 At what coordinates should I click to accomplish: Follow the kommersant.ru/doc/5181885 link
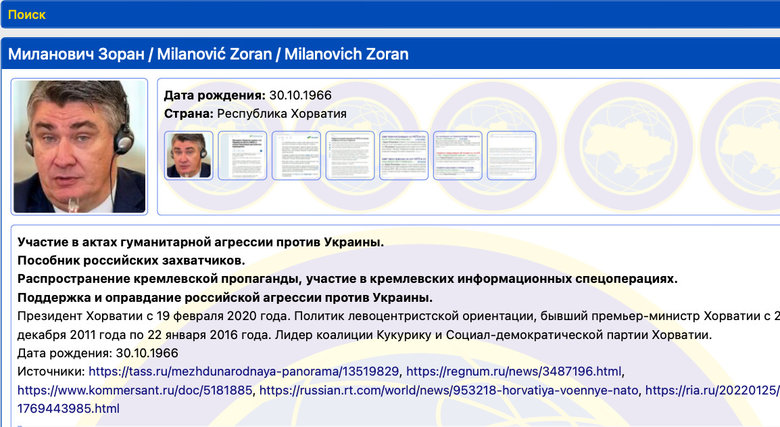coord(135,390)
